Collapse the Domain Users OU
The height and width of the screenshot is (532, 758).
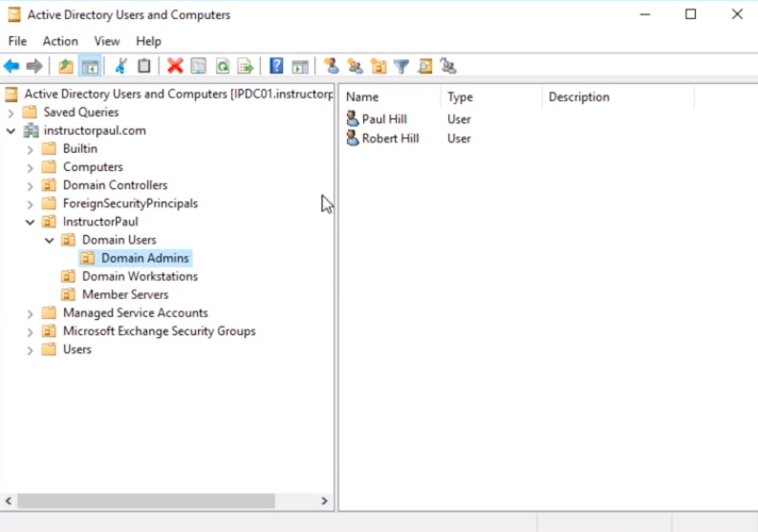(50, 241)
